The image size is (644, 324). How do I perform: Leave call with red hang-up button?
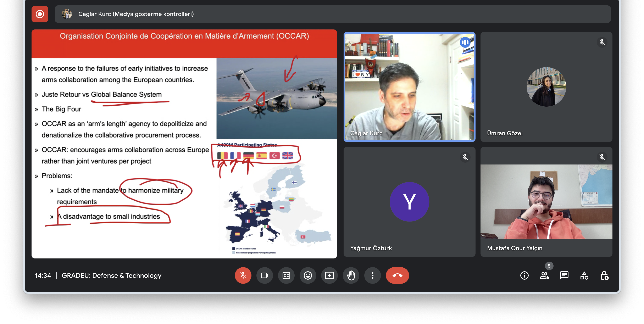397,275
